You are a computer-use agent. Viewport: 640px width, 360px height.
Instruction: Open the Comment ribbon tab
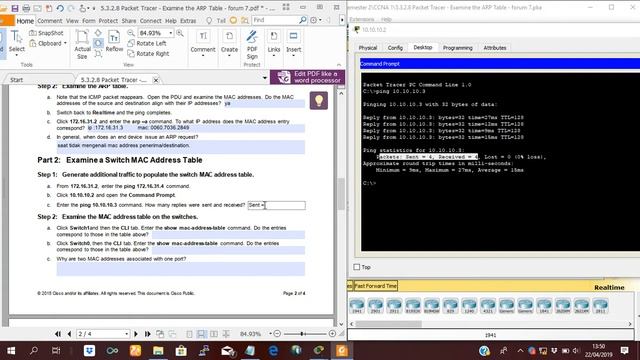[50, 21]
